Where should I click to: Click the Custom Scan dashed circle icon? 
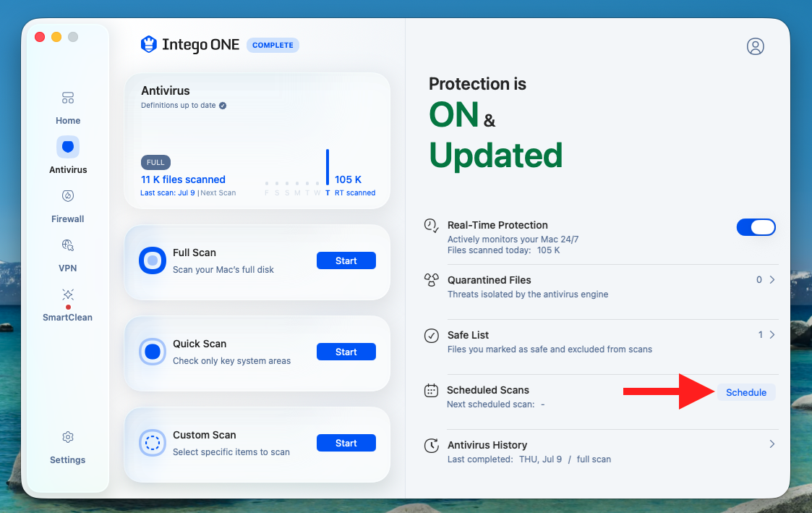click(153, 443)
